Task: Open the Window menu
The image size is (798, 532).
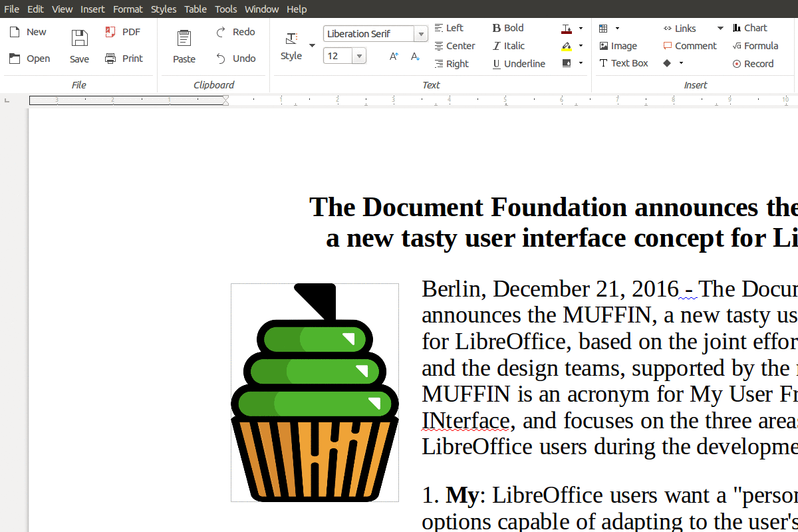Action: tap(261, 9)
